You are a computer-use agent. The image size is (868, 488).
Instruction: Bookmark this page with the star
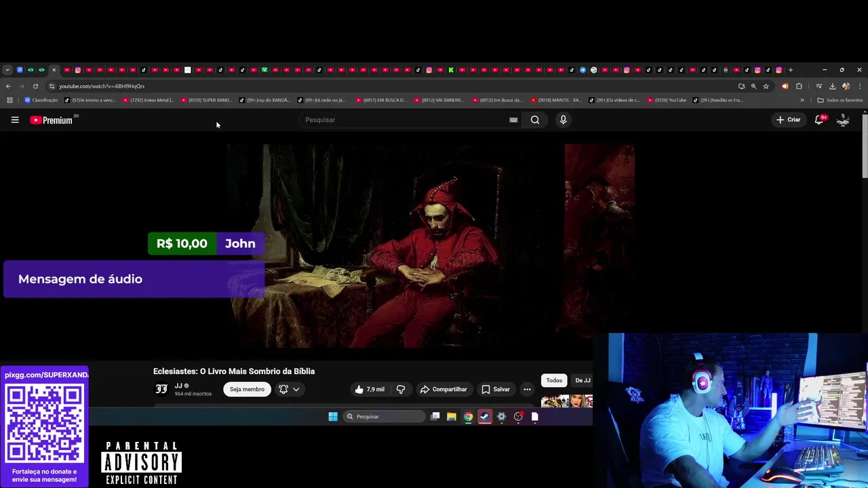click(766, 86)
